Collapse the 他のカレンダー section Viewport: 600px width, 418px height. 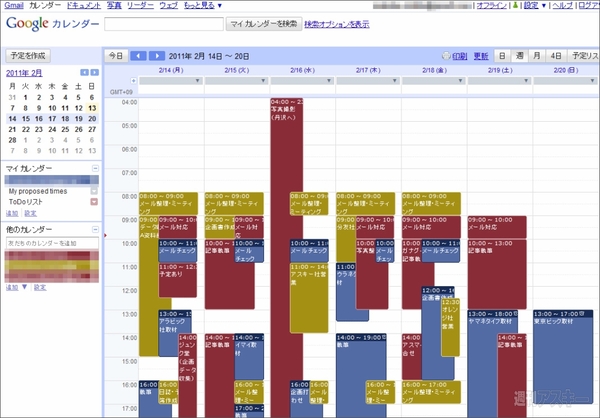tap(95, 230)
